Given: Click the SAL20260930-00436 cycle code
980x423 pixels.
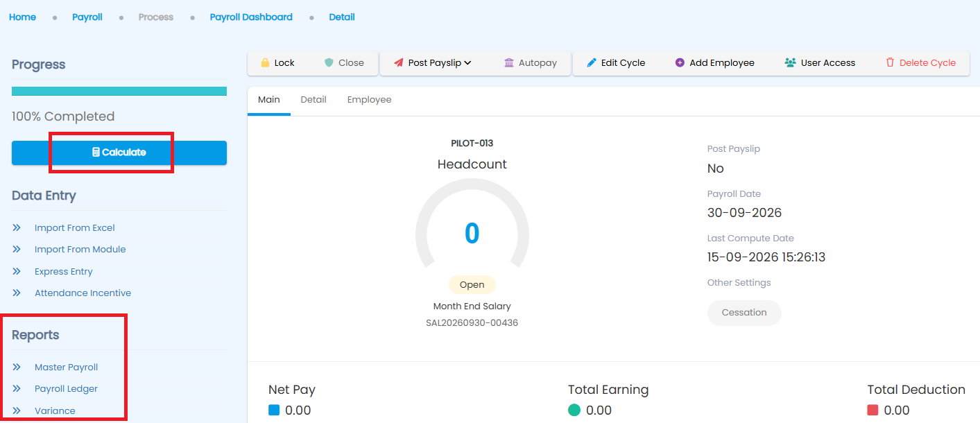Looking at the screenshot, I should (472, 322).
